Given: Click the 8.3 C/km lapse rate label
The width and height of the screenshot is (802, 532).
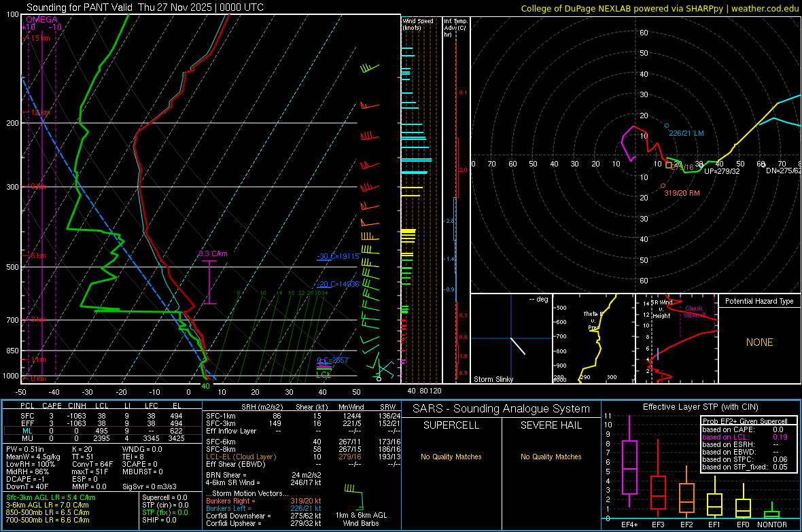Looking at the screenshot, I should point(213,253).
